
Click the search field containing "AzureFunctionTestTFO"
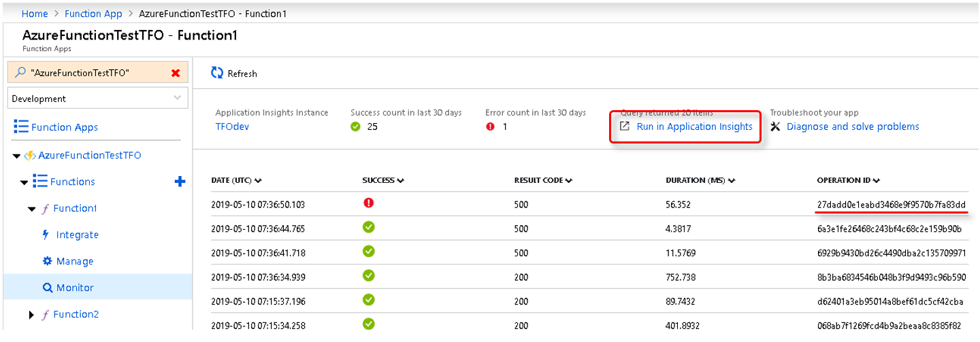[88, 73]
